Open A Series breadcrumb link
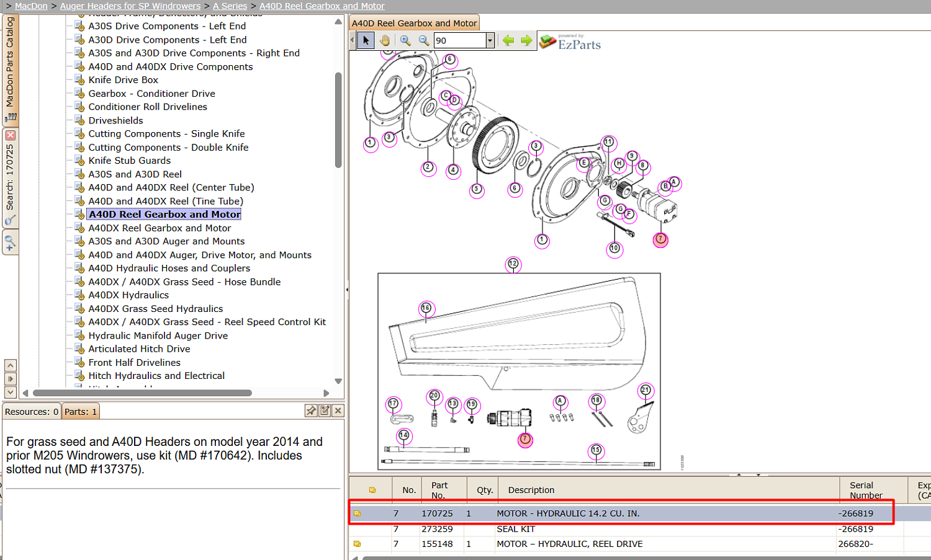931x560 pixels. (230, 6)
